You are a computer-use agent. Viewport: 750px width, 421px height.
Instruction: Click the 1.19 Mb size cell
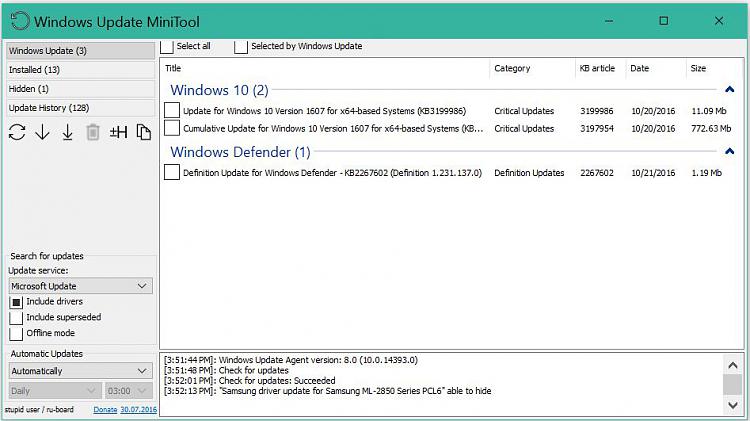(x=706, y=173)
